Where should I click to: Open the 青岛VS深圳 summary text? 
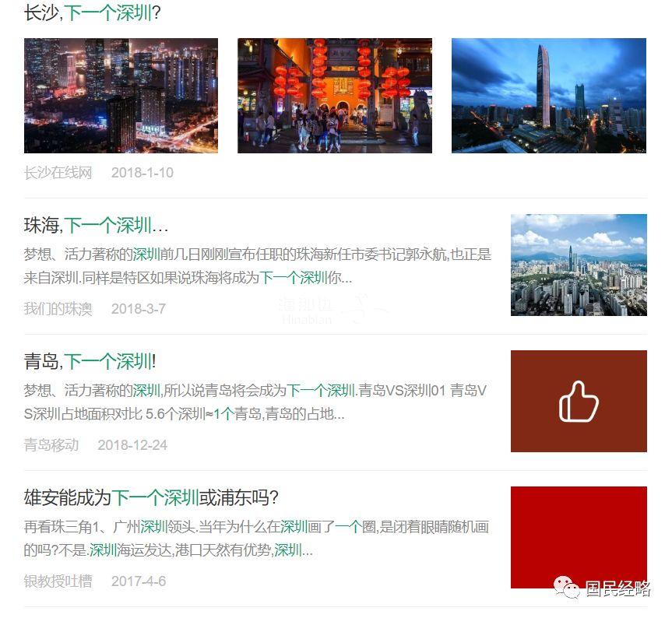(x=255, y=402)
